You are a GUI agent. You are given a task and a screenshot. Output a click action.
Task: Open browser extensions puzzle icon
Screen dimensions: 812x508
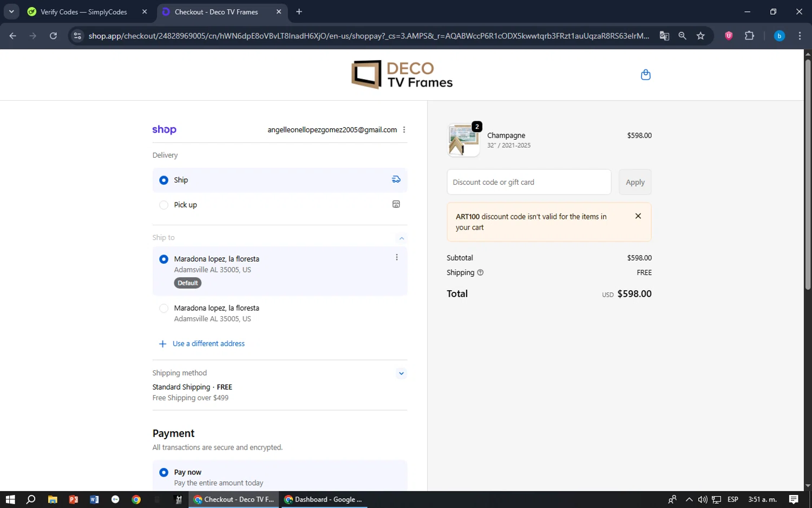[x=749, y=36]
